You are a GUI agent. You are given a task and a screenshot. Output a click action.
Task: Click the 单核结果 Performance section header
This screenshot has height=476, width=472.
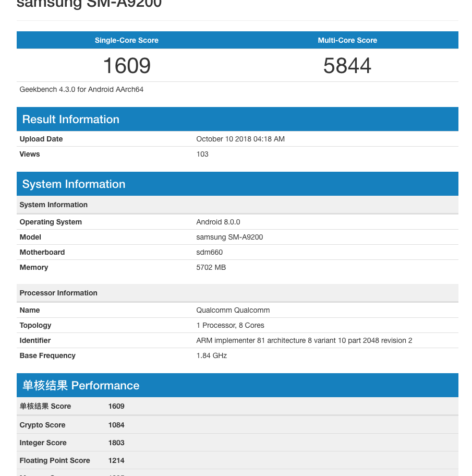point(81,385)
